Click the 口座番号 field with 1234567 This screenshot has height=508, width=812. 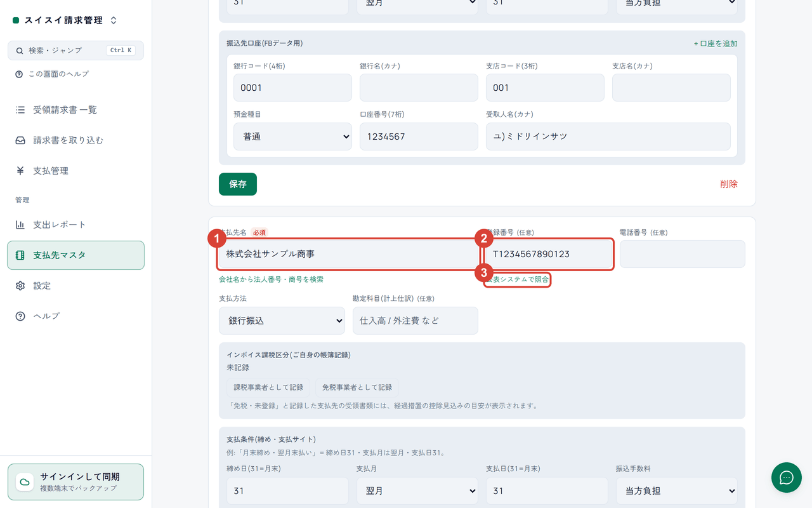pyautogui.click(x=419, y=137)
